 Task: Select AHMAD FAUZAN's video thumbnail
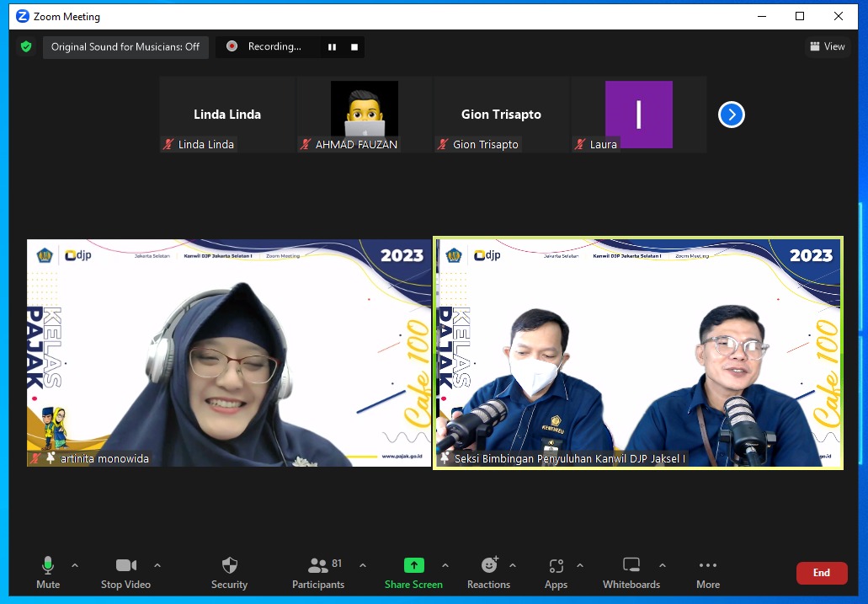364,110
